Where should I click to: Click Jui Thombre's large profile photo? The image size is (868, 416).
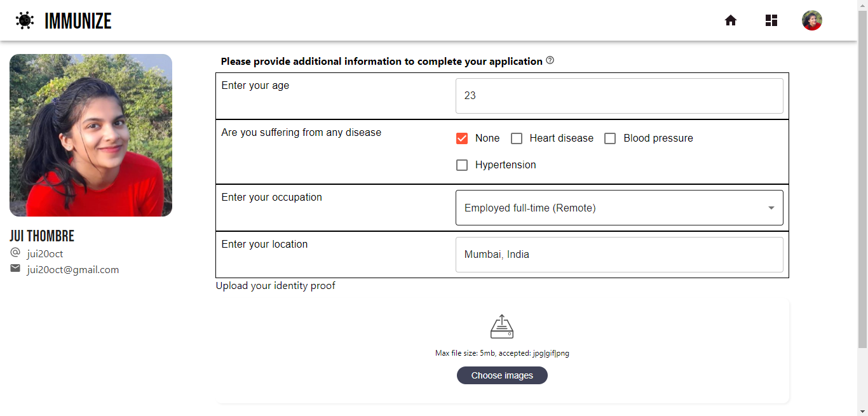pyautogui.click(x=91, y=135)
